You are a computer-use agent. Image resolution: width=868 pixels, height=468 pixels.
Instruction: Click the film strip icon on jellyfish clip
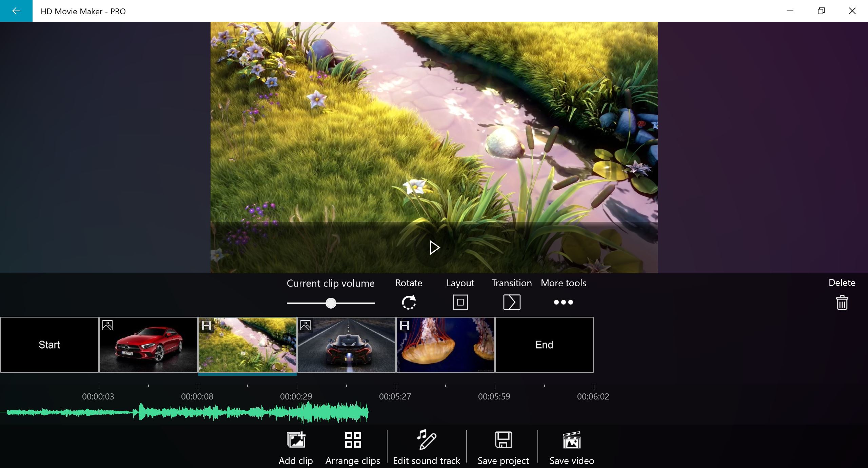click(x=405, y=325)
